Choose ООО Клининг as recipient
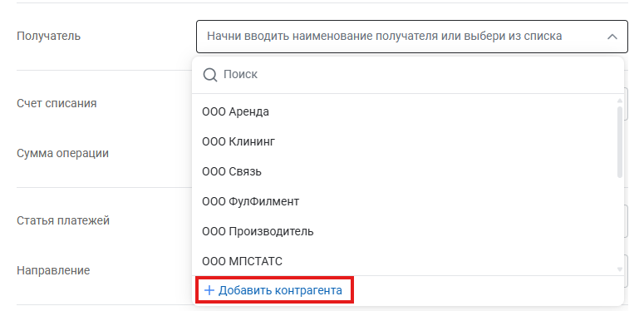 [x=238, y=141]
